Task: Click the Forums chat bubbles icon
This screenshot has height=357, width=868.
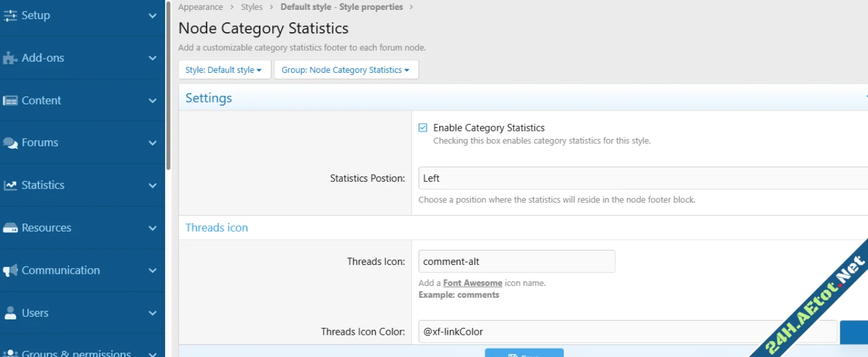Action: [11, 143]
